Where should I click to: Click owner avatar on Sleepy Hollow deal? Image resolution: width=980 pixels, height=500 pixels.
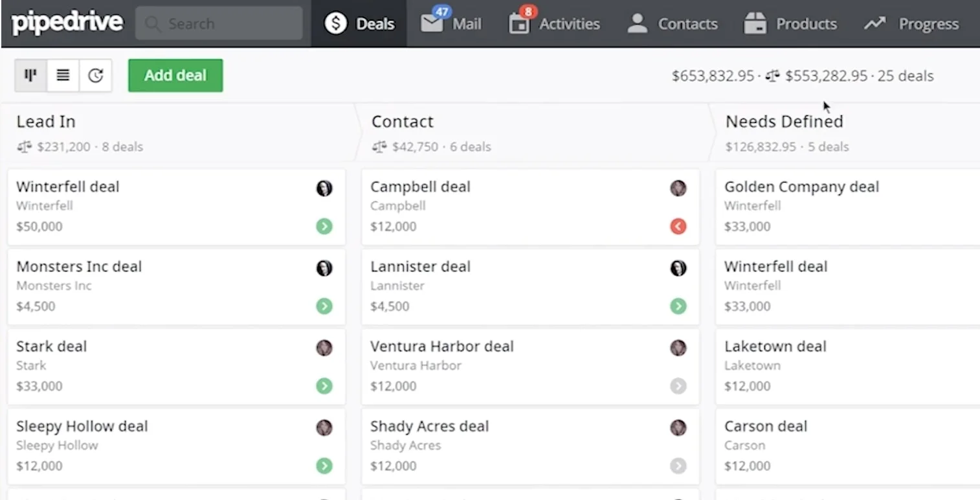[x=324, y=427]
